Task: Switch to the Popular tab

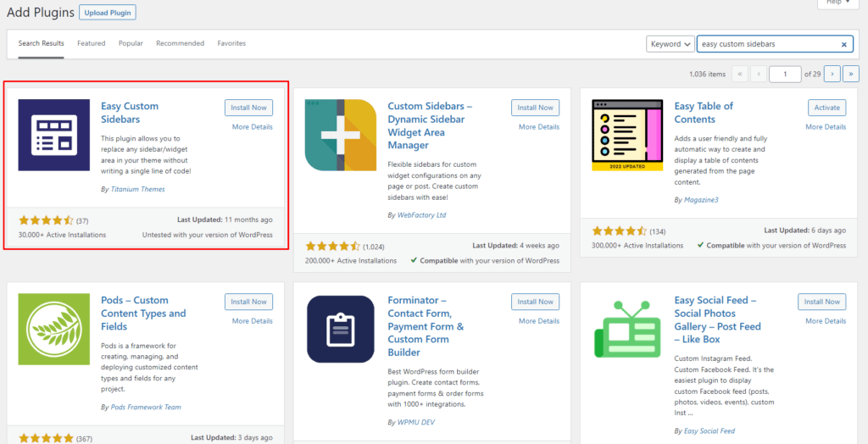Action: (x=131, y=43)
